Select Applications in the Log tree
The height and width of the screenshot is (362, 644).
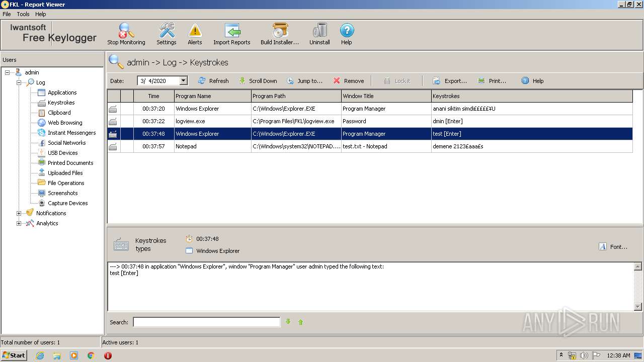click(62, 93)
